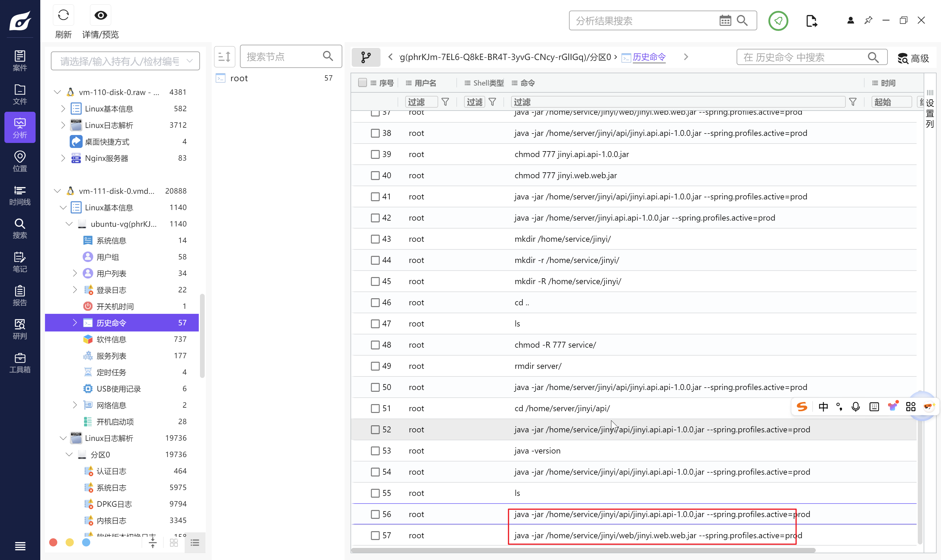Click the branch tree view icon
941x560 pixels.
366,57
